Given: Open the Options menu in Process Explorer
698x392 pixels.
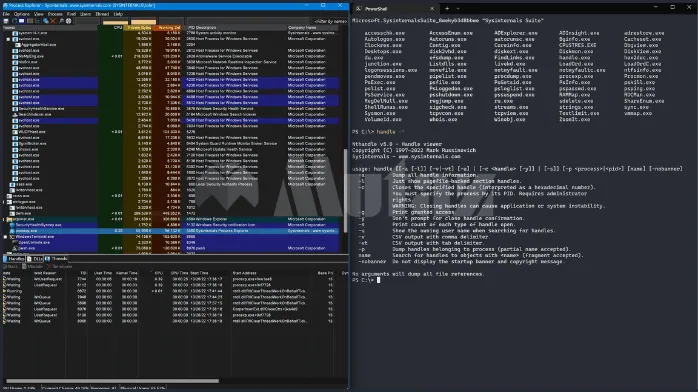Looking at the screenshot, I should pyautogui.click(x=21, y=14).
